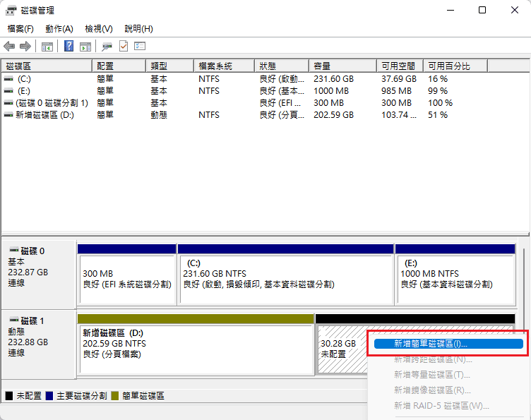Click the 1000 MB capacity cell

(331, 90)
